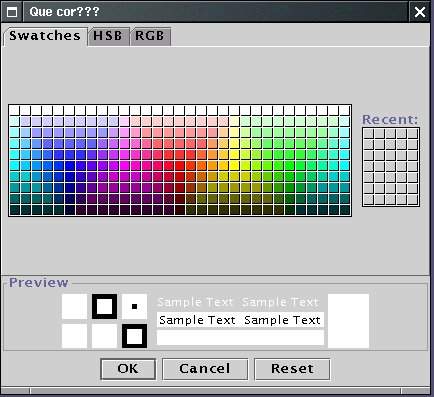Reset the color selection
Image resolution: width=434 pixels, height=397 pixels.
click(x=292, y=369)
